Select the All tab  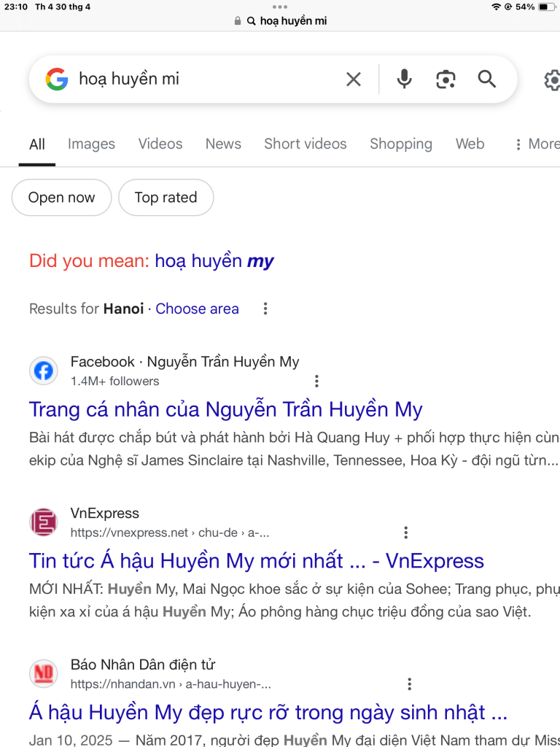click(x=37, y=144)
